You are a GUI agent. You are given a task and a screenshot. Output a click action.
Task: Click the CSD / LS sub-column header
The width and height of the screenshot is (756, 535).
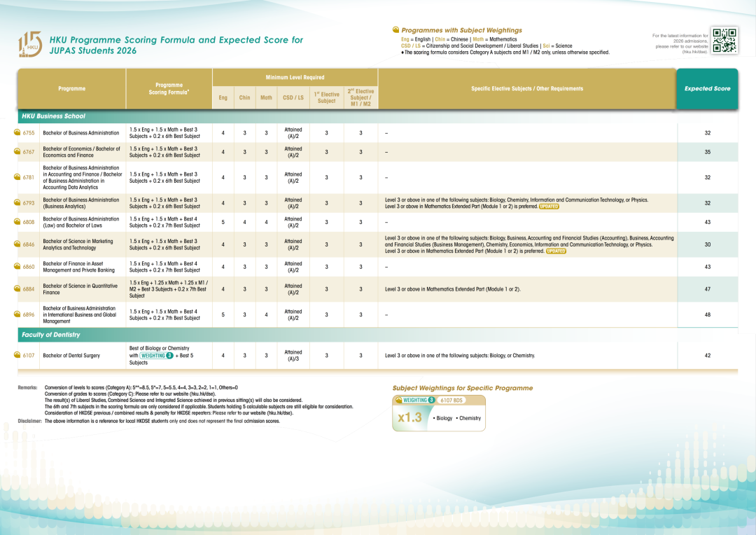tap(293, 97)
